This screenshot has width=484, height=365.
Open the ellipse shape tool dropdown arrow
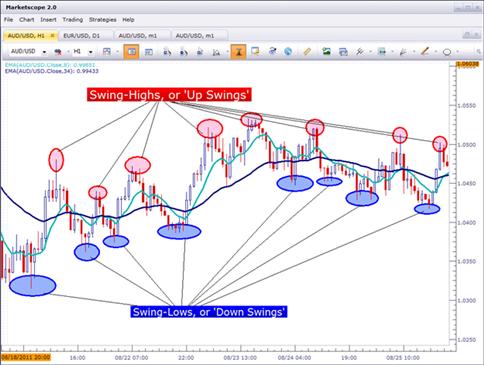457,52
